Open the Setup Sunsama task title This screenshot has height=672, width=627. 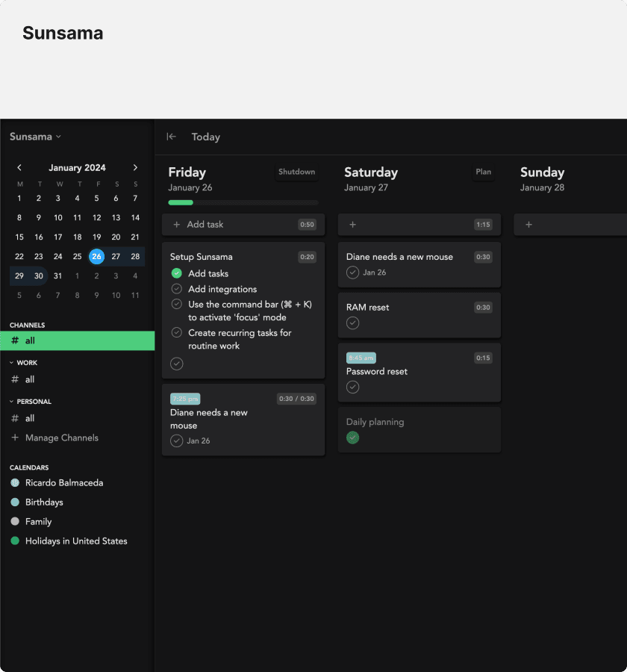tap(201, 257)
